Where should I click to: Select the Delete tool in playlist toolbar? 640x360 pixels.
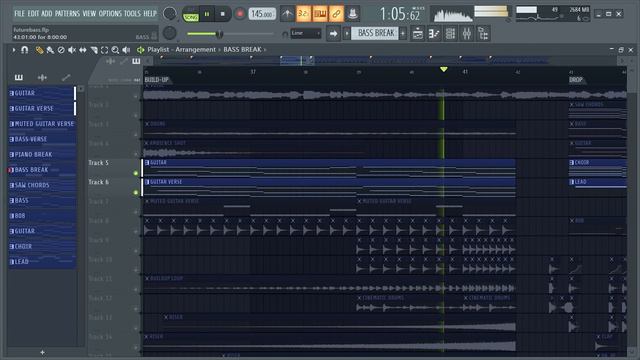pos(61,50)
